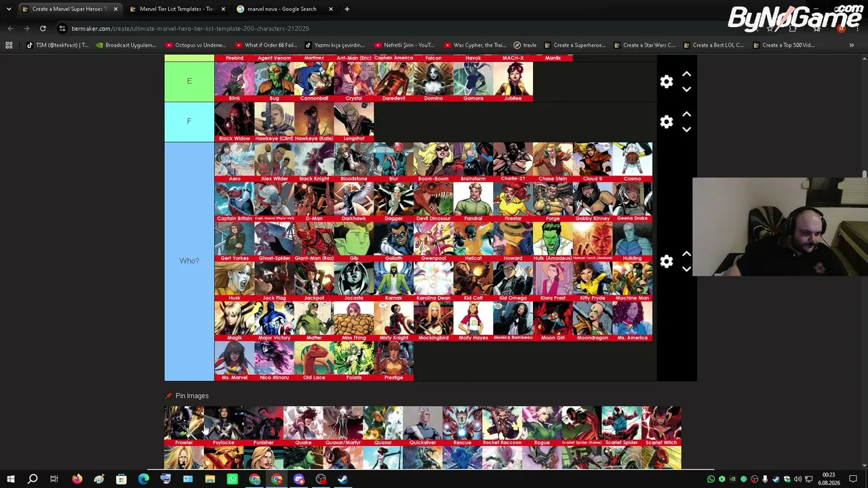Open Firefox from the taskbar
The image size is (868, 488).
coord(77,479)
